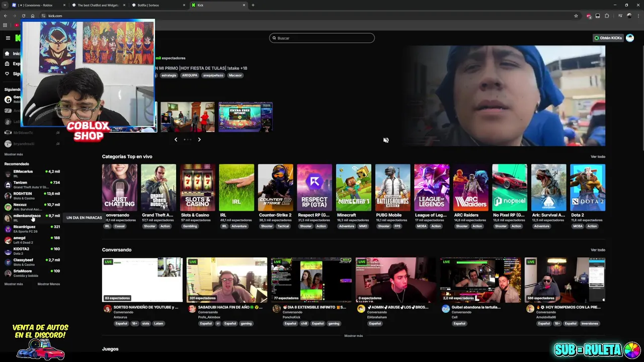Click the AREQUIPA tag on featured stream
The image size is (644, 362).
click(x=190, y=75)
